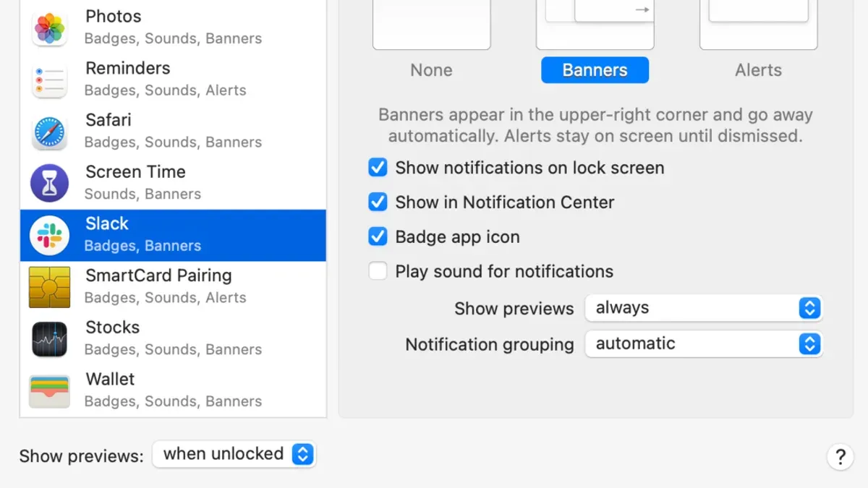The image size is (868, 488).
Task: Uncheck Show notifications on lock screen
Action: point(378,168)
